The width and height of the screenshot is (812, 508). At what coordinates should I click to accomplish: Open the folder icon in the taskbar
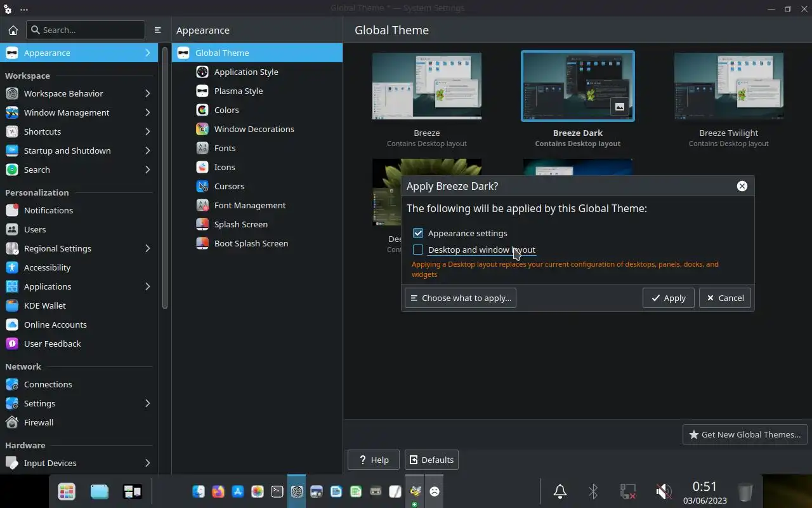click(x=100, y=491)
